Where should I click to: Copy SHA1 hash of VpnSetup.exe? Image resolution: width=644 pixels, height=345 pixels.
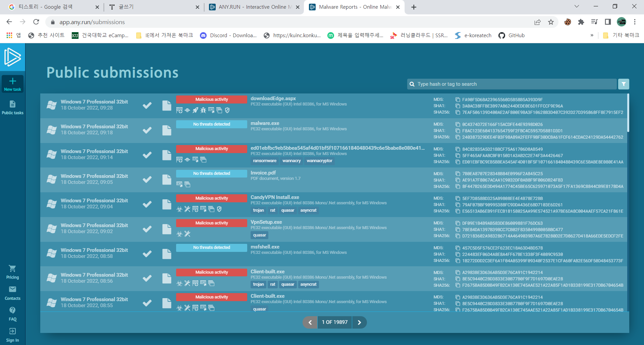(458, 229)
